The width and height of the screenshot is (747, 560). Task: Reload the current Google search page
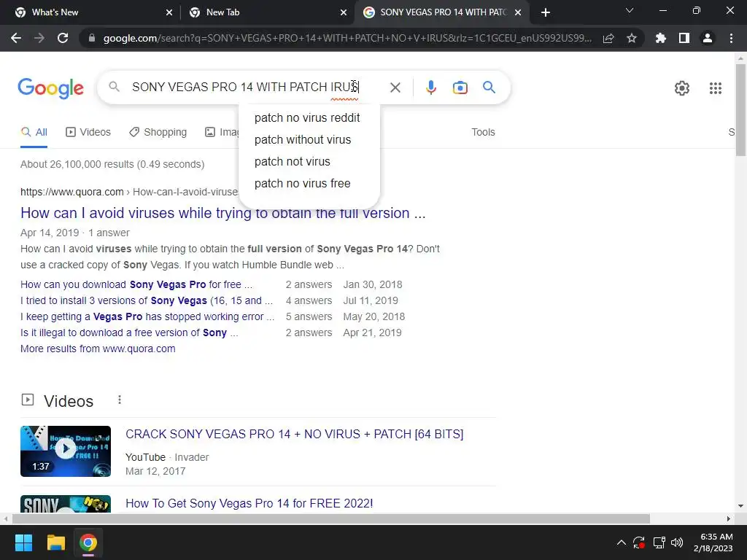coord(63,38)
